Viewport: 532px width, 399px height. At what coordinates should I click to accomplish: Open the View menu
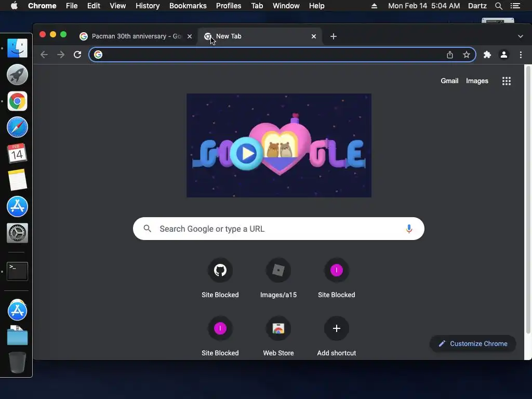[x=118, y=6]
